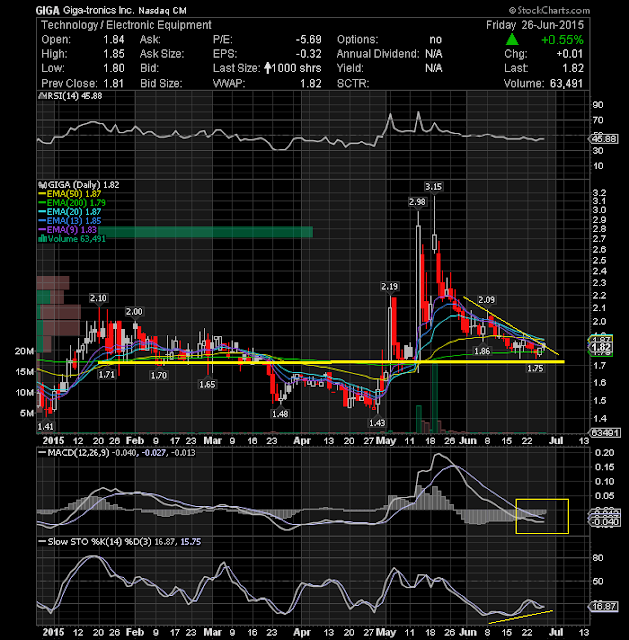Image resolution: width=629 pixels, height=640 pixels.
Task: Click the VWAP value 1.82
Action: click(311, 83)
